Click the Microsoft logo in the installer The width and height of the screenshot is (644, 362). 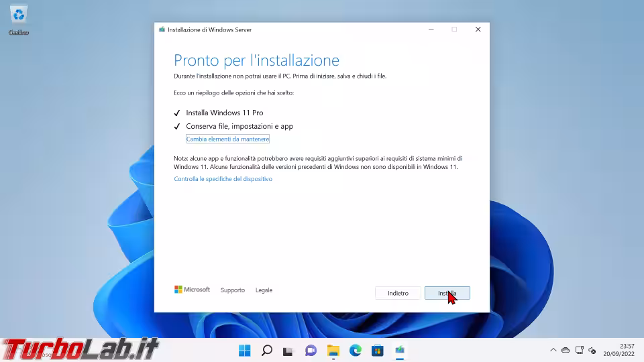pos(192,290)
